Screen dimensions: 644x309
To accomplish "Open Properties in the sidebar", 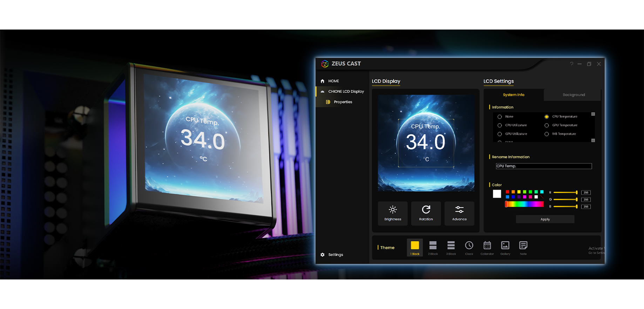I will pyautogui.click(x=339, y=102).
